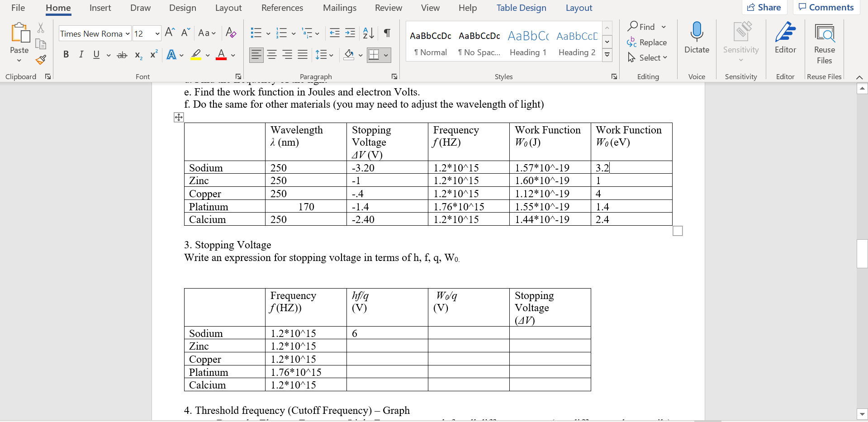Open the Review tab
Screen dimensions: 868x422
(389, 8)
